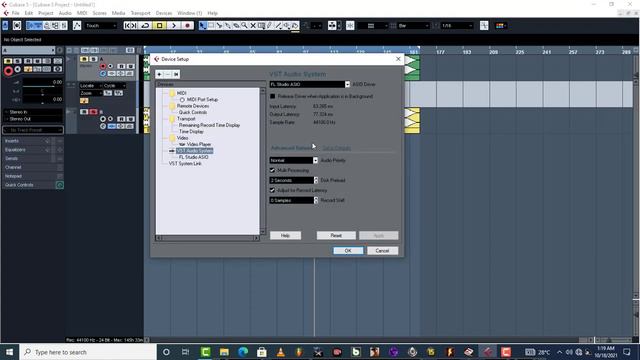Open the Audio Priority dropdown
The height and width of the screenshot is (360, 640).
315,160
